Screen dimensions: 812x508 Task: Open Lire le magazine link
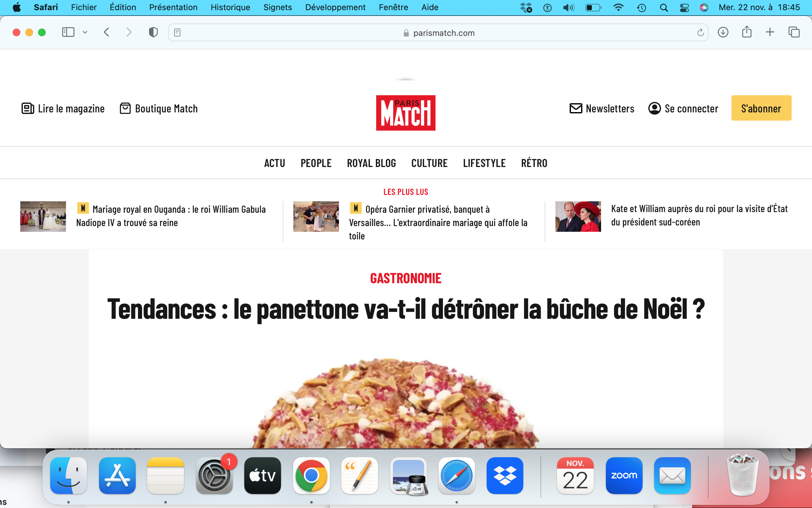pyautogui.click(x=63, y=109)
